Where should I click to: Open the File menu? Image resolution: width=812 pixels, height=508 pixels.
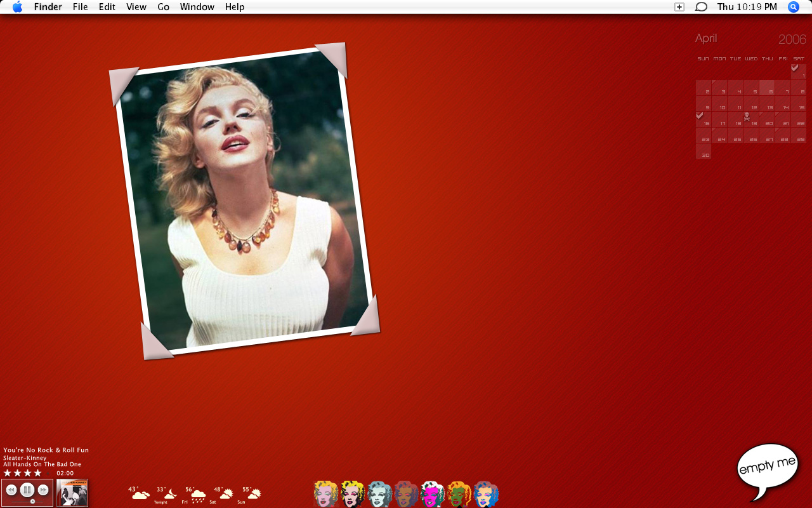tap(81, 7)
